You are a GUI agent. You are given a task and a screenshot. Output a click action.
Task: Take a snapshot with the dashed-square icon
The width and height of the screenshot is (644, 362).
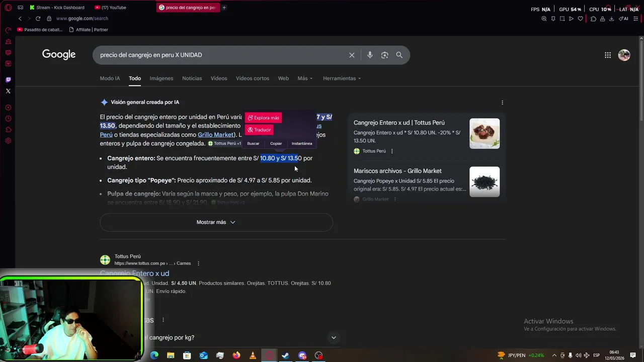[562, 19]
